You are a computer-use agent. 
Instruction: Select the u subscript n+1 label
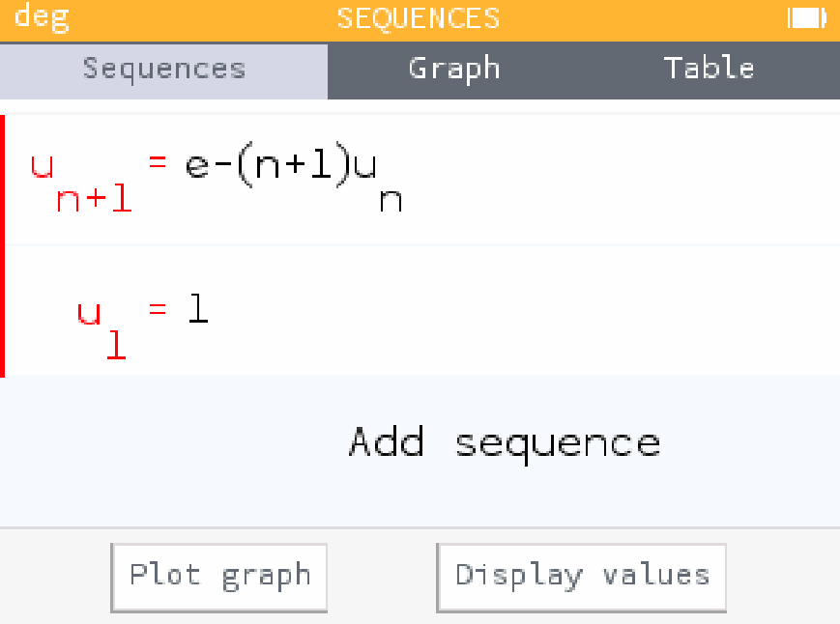72,179
